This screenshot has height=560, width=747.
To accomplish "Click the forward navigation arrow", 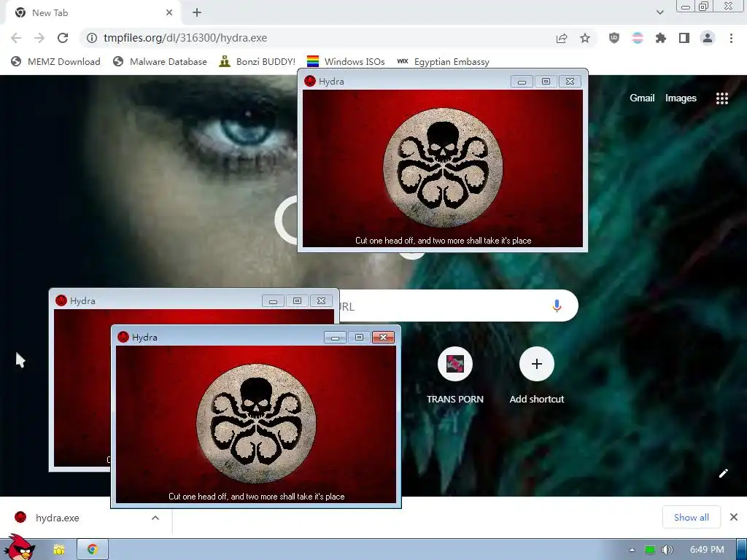I will click(x=39, y=38).
